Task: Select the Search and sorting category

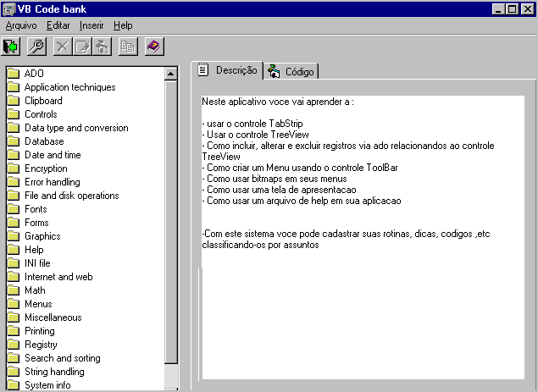Action: coord(63,358)
